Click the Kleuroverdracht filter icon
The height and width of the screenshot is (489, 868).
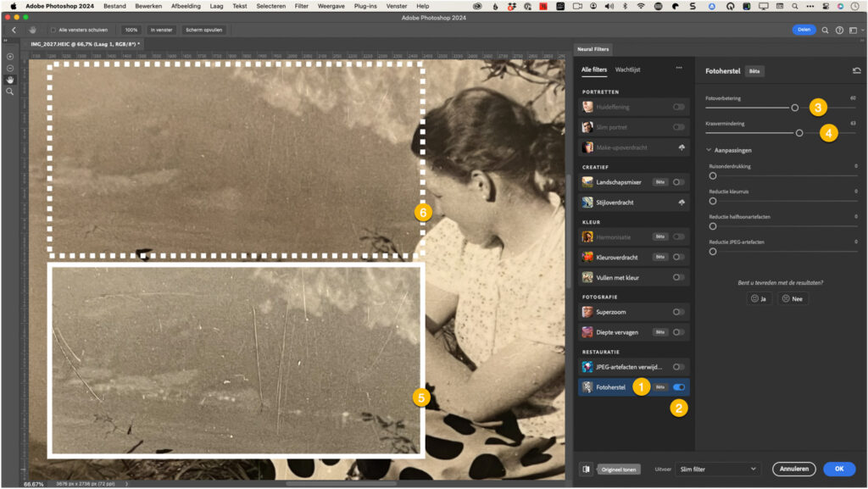click(587, 258)
